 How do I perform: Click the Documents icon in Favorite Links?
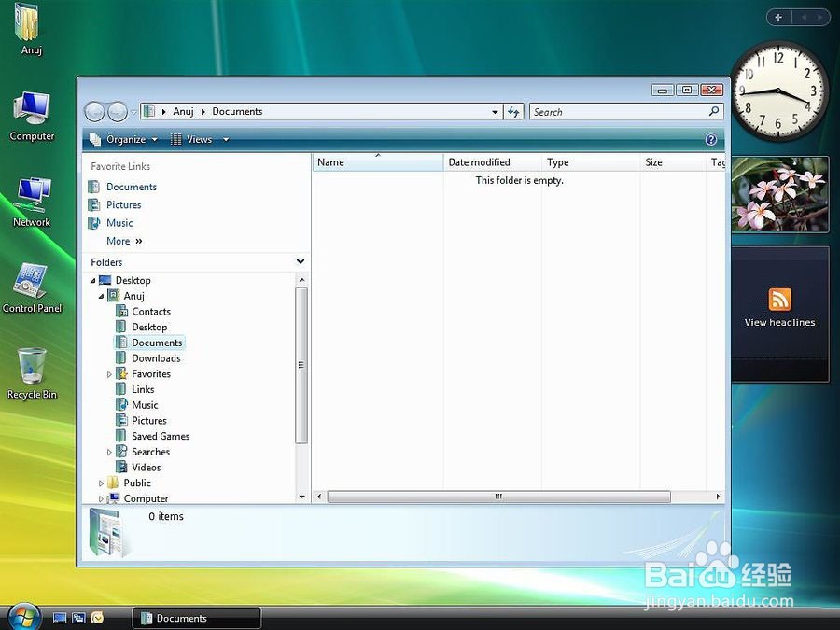click(93, 187)
